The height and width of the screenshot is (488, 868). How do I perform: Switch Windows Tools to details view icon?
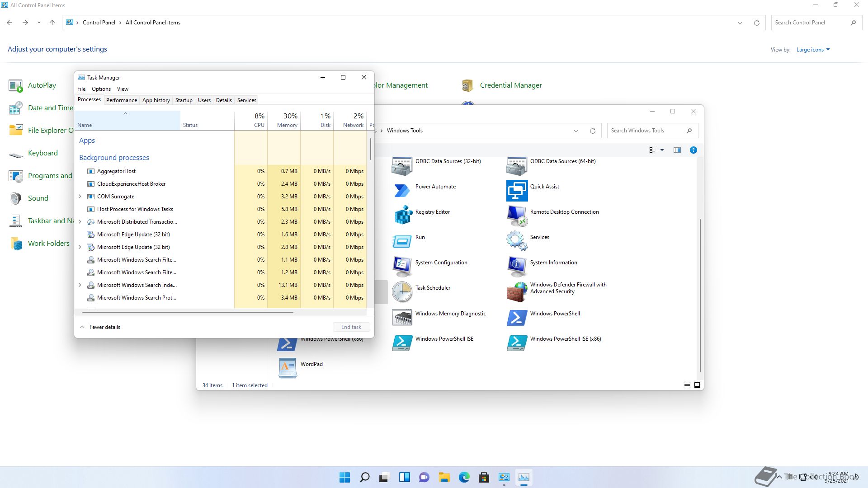coord(687,385)
